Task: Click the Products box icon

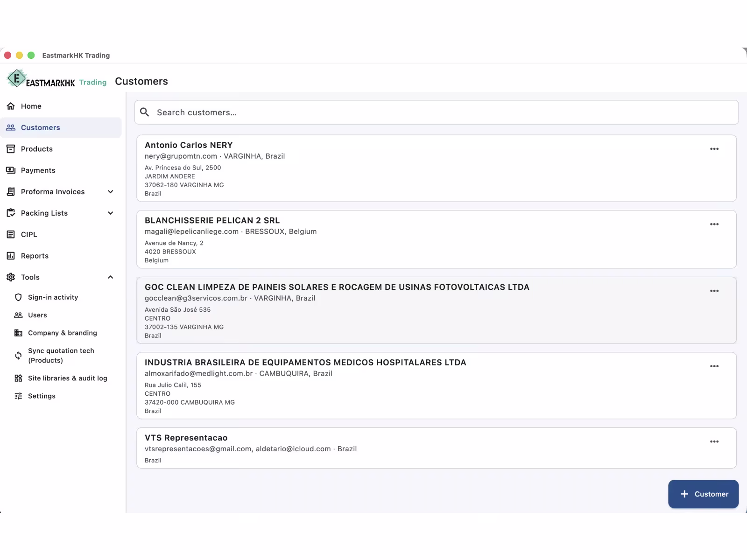Action: (11, 149)
